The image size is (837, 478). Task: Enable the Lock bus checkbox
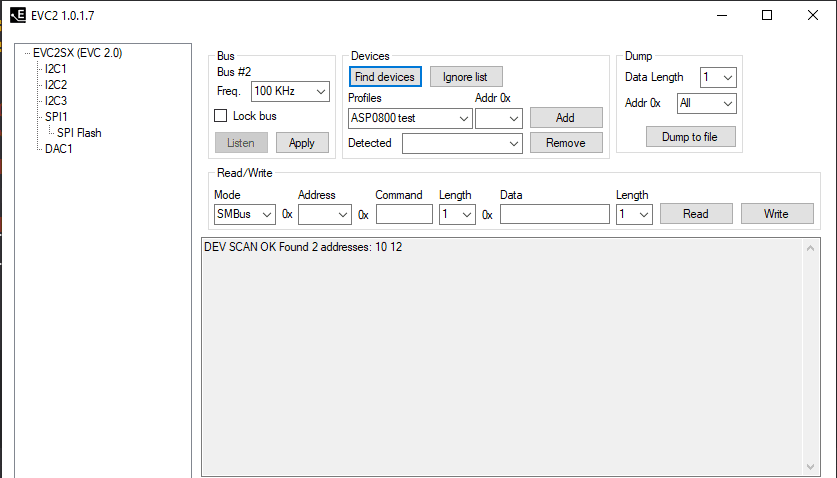tap(220, 116)
